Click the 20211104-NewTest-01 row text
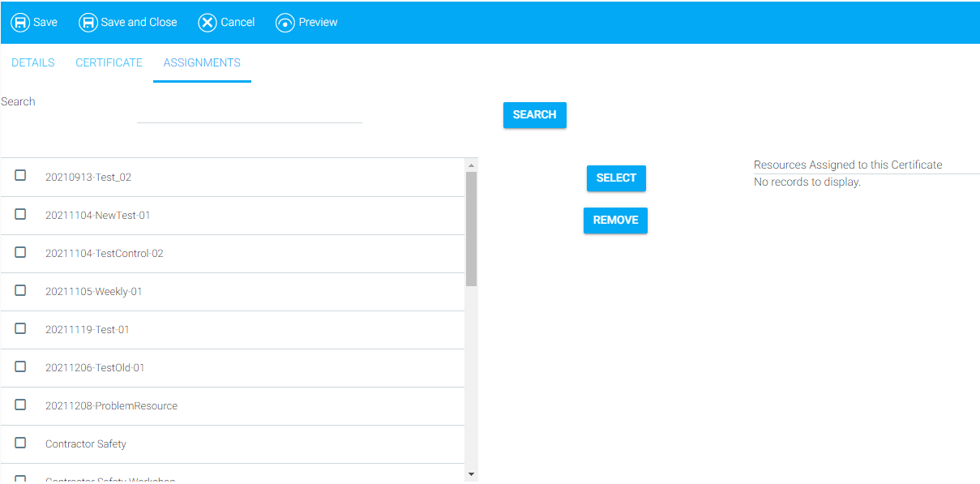The width and height of the screenshot is (980, 484). coord(98,216)
